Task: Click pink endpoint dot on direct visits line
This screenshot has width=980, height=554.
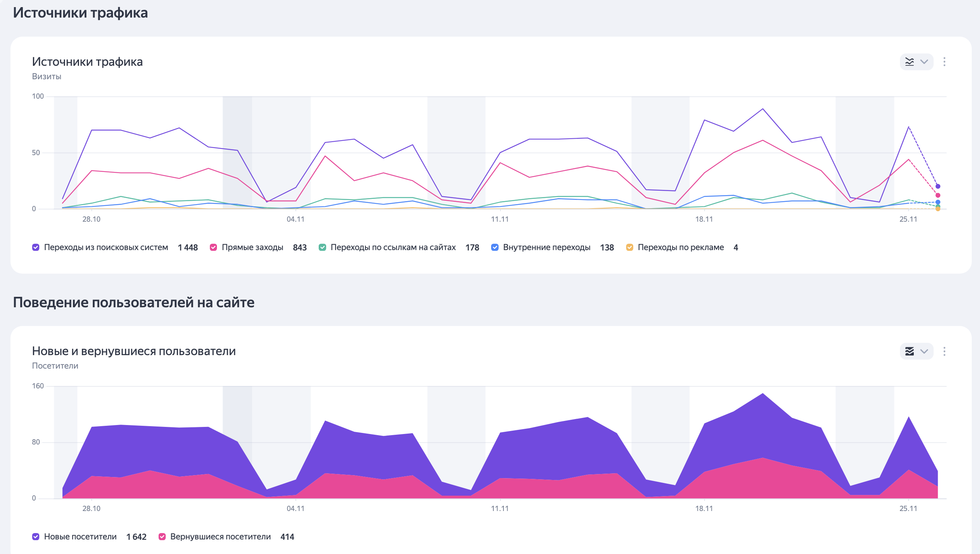Action: (938, 195)
